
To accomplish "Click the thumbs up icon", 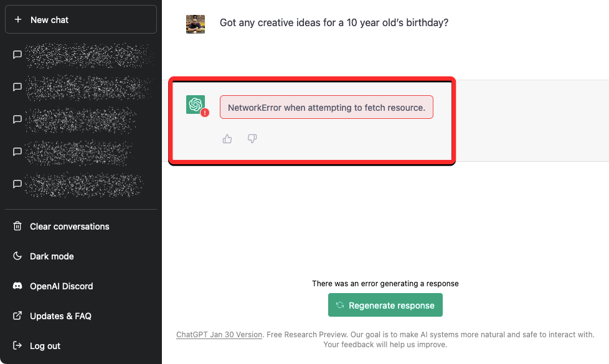I will coord(227,139).
